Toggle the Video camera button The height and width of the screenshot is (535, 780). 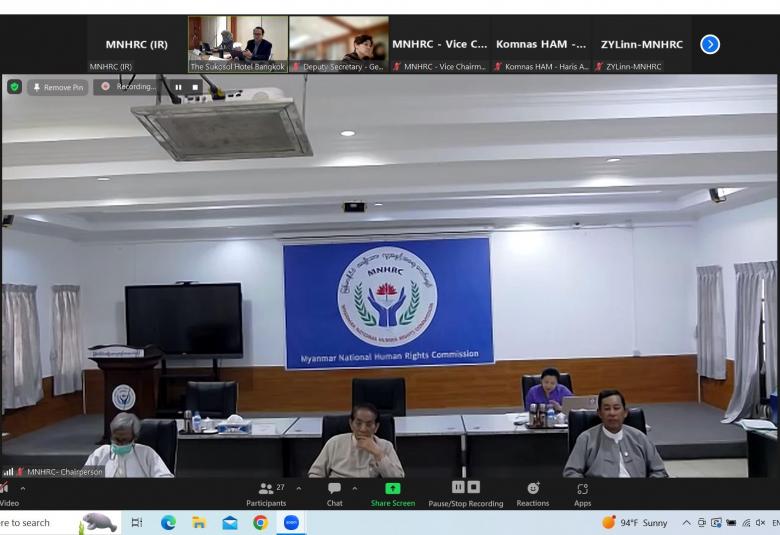pyautogui.click(x=7, y=495)
